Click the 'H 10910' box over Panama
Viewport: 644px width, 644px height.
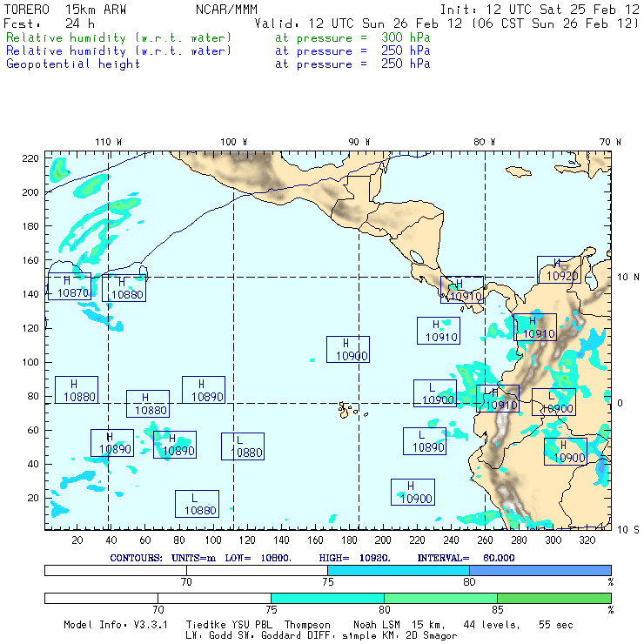[462, 290]
